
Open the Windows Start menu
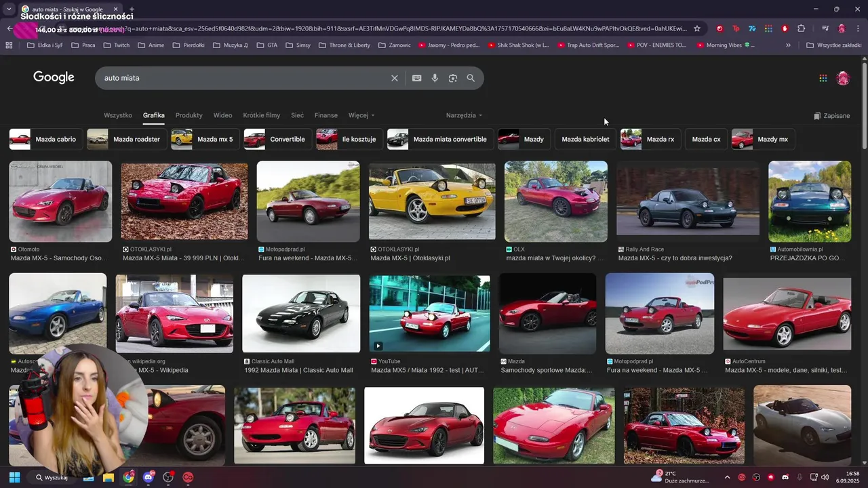coord(14,477)
